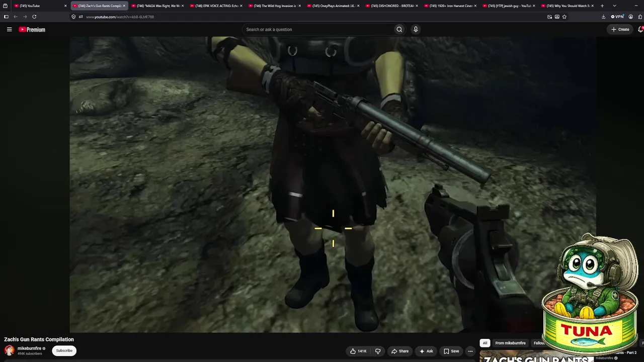
Task: Click the save-page icon beside bookmark star
Action: [557, 17]
